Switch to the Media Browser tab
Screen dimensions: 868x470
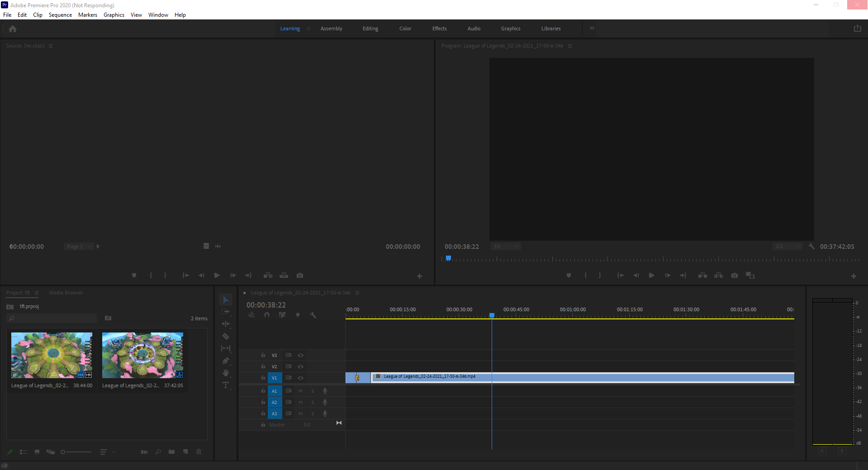(x=66, y=292)
